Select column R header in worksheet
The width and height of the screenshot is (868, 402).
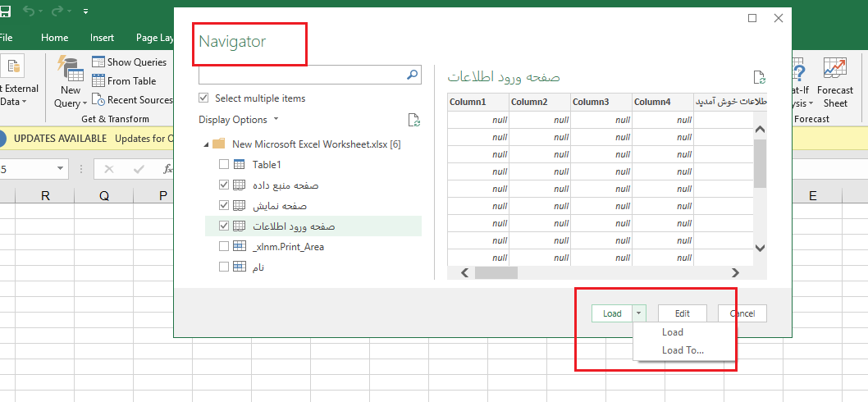pos(45,195)
